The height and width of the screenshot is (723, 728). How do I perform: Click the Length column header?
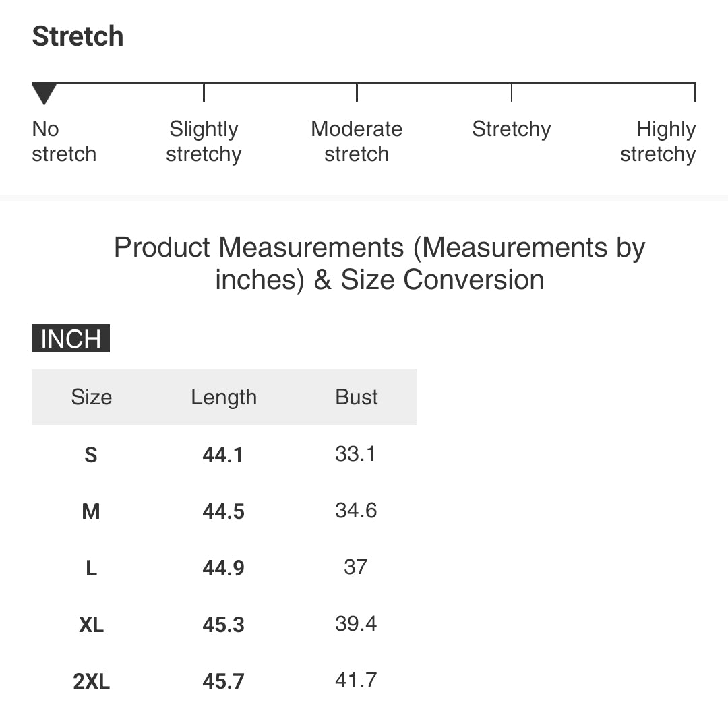(224, 398)
